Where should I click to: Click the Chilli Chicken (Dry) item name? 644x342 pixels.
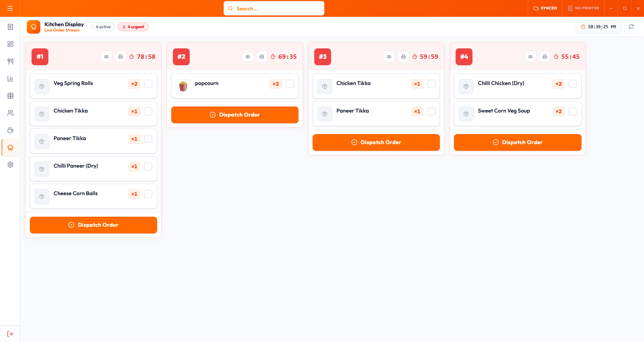(x=501, y=83)
